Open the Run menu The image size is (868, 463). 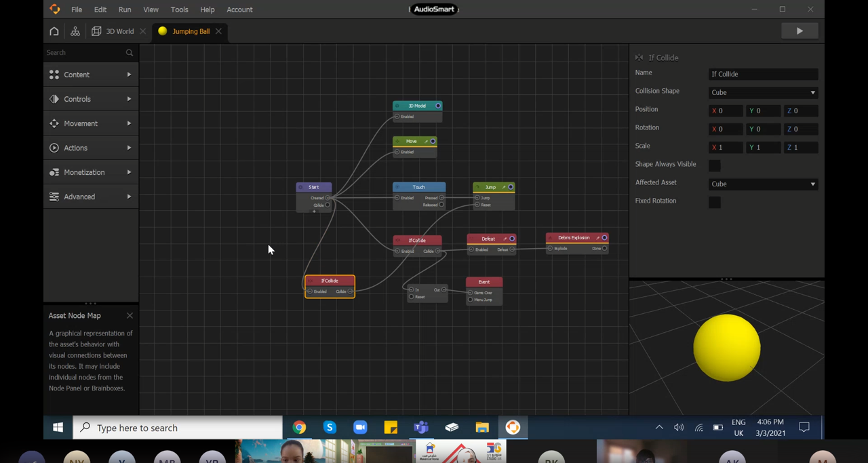(125, 9)
